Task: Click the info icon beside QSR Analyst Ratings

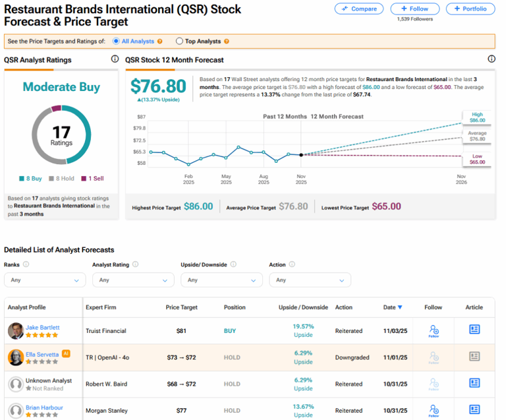Action: [x=115, y=59]
